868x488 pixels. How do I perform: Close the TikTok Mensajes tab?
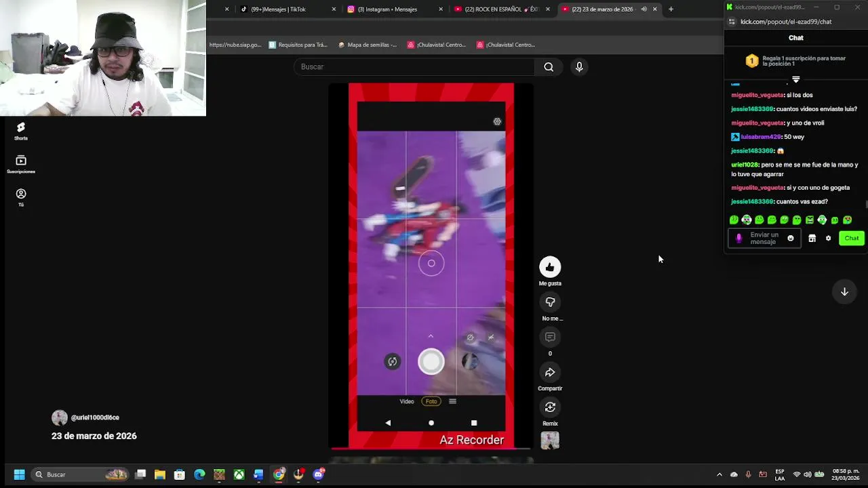334,9
